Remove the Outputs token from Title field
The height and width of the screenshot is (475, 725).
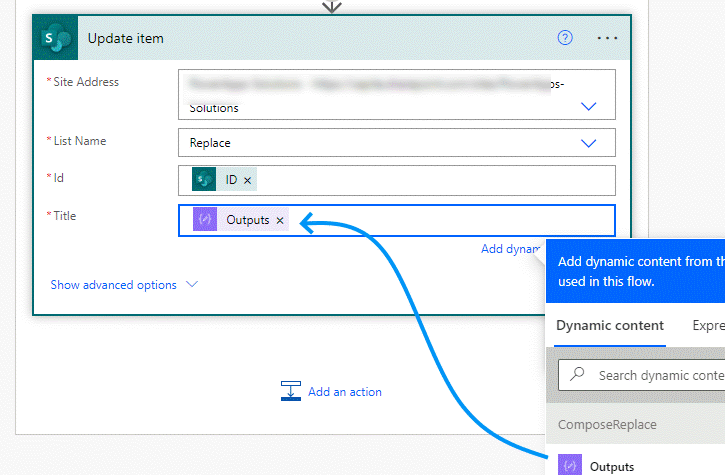click(x=280, y=221)
